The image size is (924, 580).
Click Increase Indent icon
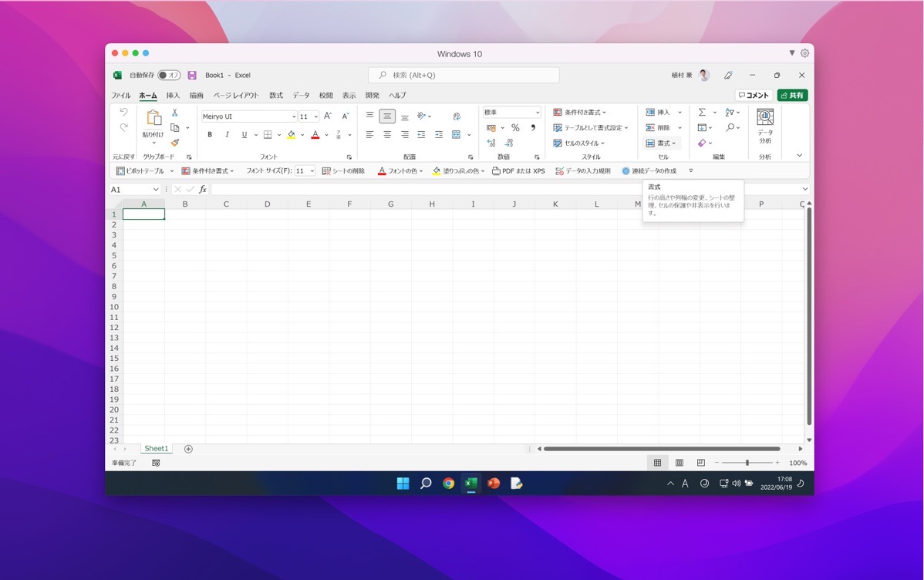[438, 135]
